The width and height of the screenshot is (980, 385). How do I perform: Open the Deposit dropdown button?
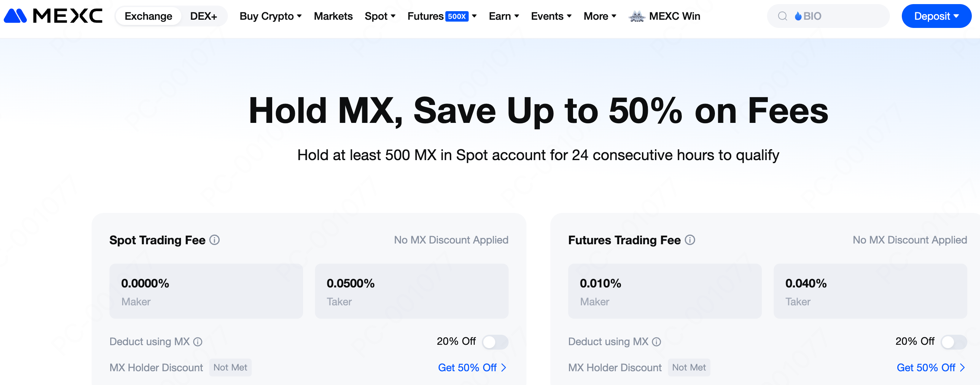936,16
